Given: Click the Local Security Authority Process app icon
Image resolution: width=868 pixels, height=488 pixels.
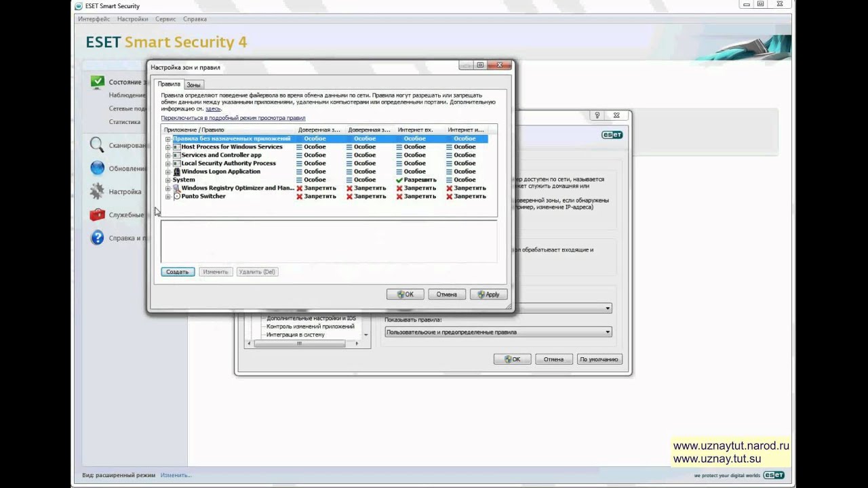Looking at the screenshot, I should [176, 163].
